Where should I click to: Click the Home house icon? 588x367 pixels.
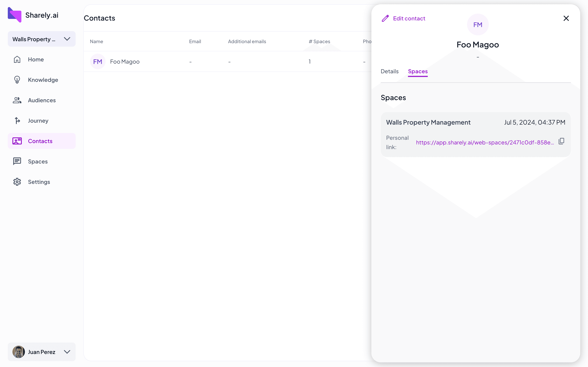pyautogui.click(x=17, y=59)
